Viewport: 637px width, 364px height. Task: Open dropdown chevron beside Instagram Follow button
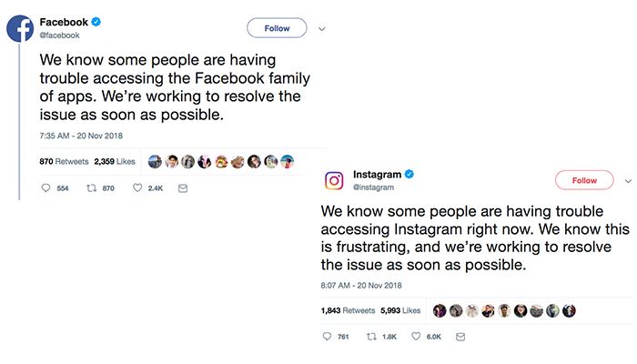tap(628, 181)
